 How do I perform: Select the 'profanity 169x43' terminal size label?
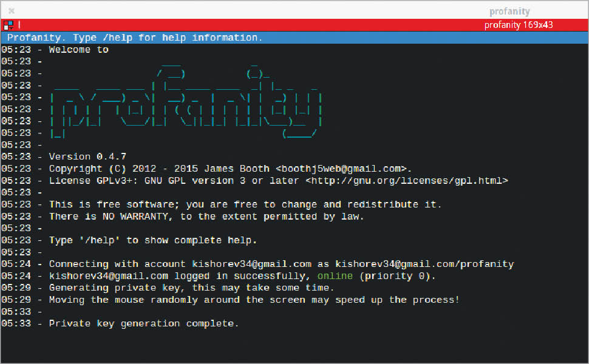pos(519,25)
